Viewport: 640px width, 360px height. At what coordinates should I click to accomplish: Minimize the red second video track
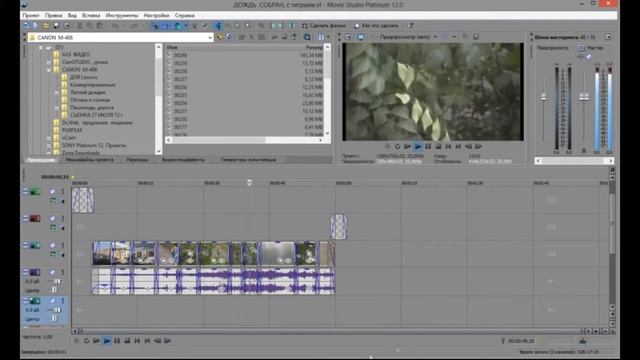tap(26, 219)
